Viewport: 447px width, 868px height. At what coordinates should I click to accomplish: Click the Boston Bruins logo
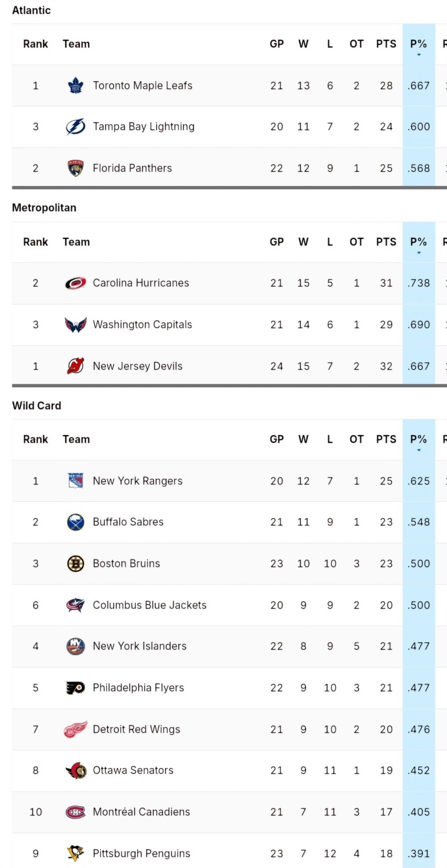pos(76,564)
